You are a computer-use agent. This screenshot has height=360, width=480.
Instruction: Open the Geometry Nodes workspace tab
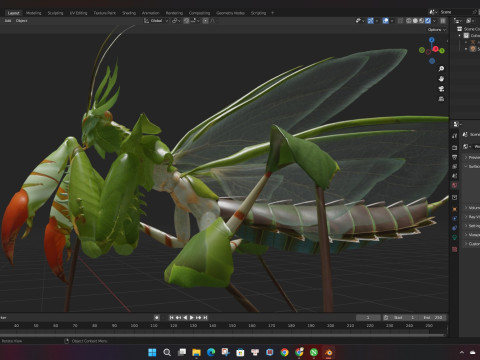click(230, 13)
